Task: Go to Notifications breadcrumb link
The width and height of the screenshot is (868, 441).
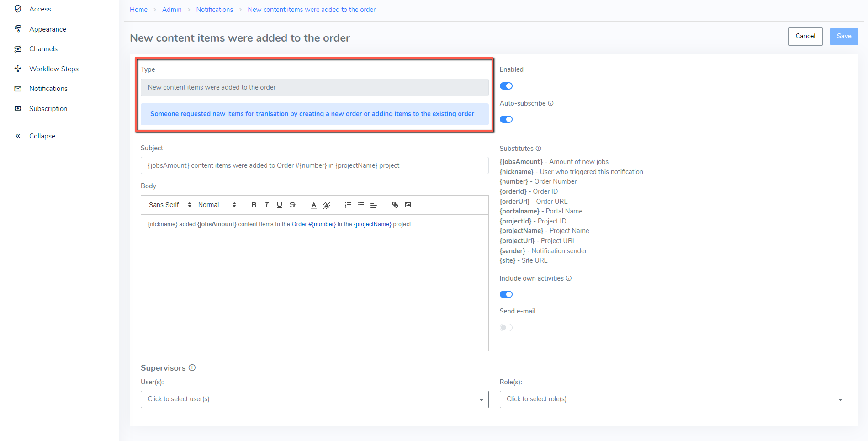Action: [215, 10]
